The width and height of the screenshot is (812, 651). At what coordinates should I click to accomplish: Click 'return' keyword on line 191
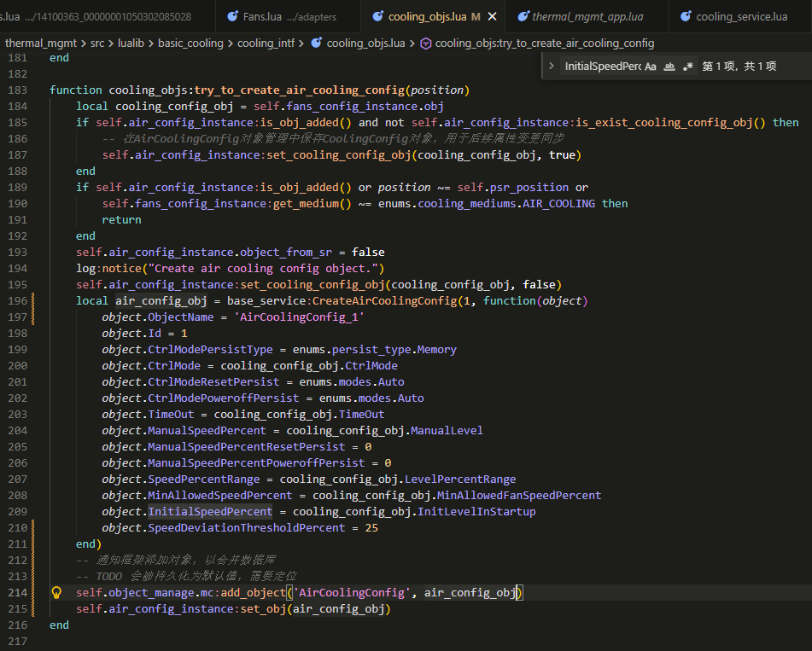point(122,220)
